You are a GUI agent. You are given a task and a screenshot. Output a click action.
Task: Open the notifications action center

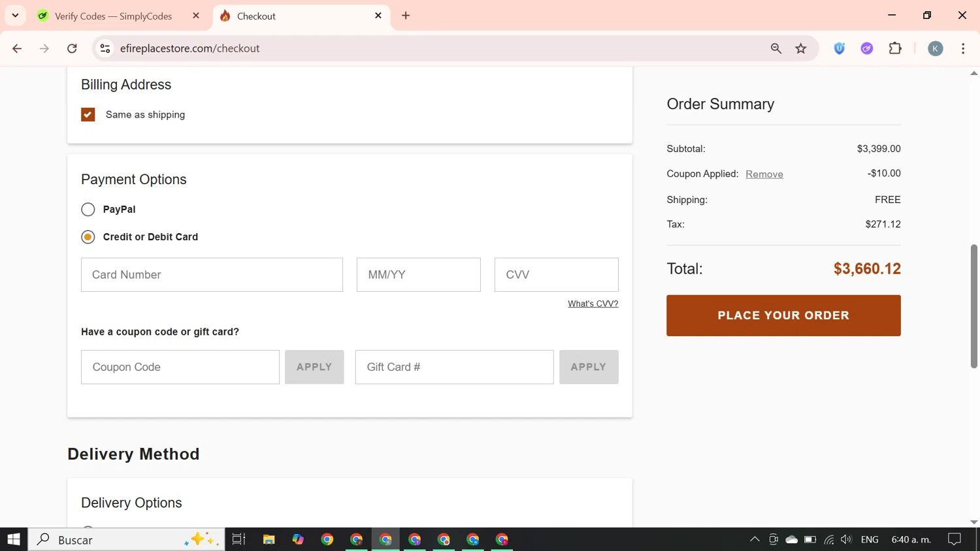tap(955, 539)
